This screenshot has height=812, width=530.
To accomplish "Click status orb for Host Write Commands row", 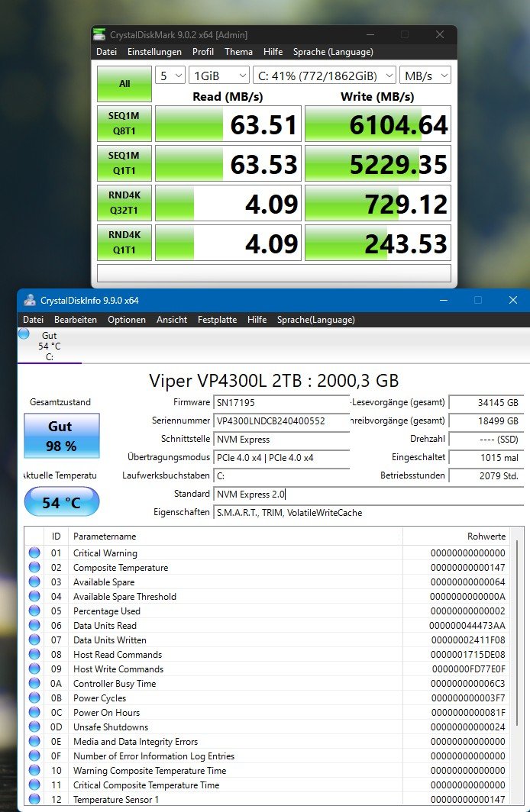I will [34, 669].
